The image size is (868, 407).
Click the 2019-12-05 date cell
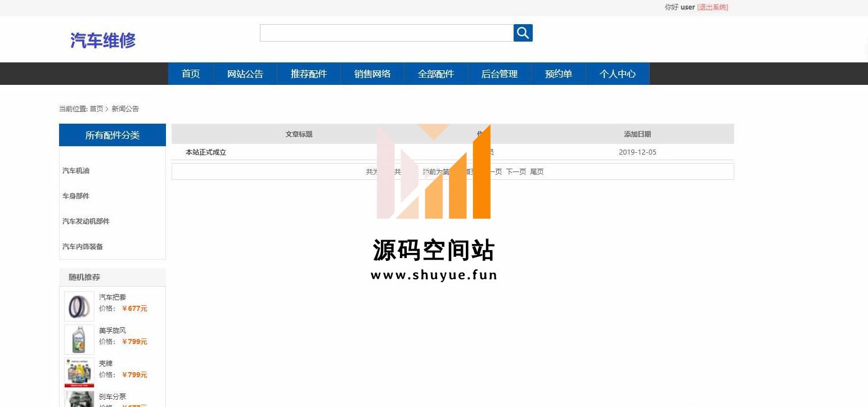tap(637, 152)
